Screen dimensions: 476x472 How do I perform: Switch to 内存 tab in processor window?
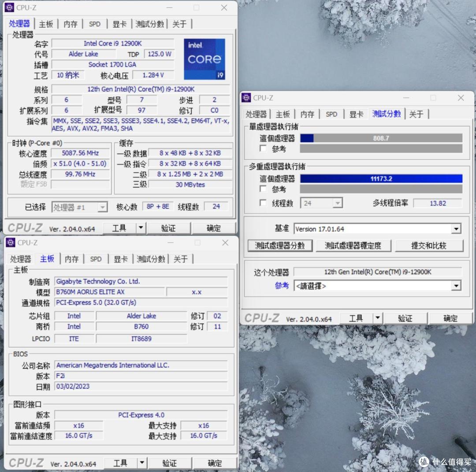pos(71,24)
